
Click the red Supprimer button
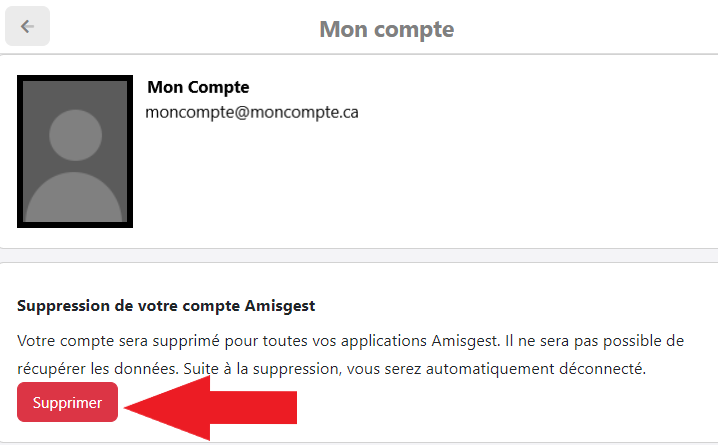point(67,402)
